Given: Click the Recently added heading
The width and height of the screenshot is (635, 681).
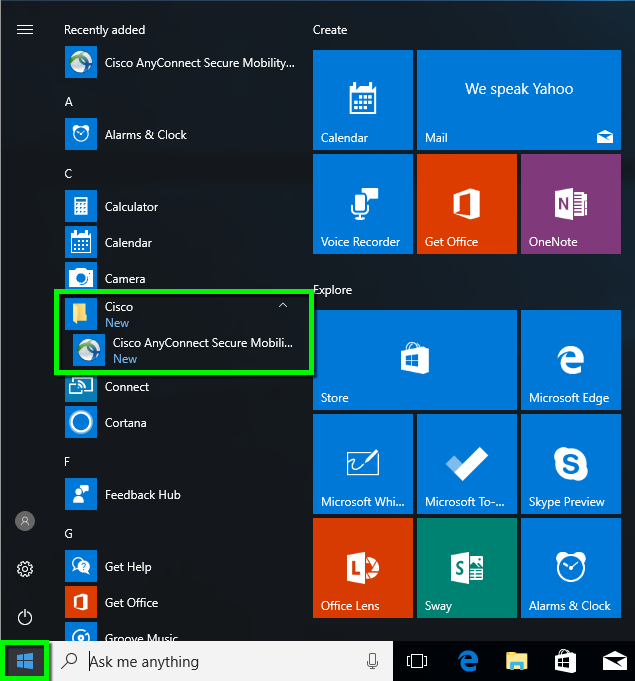Looking at the screenshot, I should [x=105, y=30].
